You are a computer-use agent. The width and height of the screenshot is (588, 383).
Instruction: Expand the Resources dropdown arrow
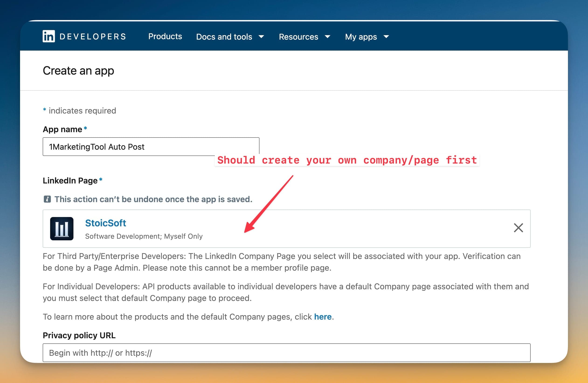point(328,37)
